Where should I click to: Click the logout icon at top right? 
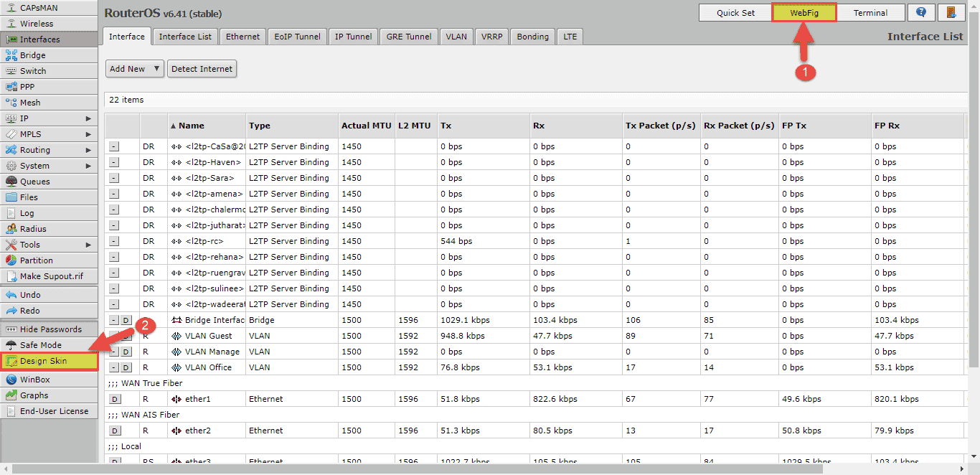tap(951, 12)
